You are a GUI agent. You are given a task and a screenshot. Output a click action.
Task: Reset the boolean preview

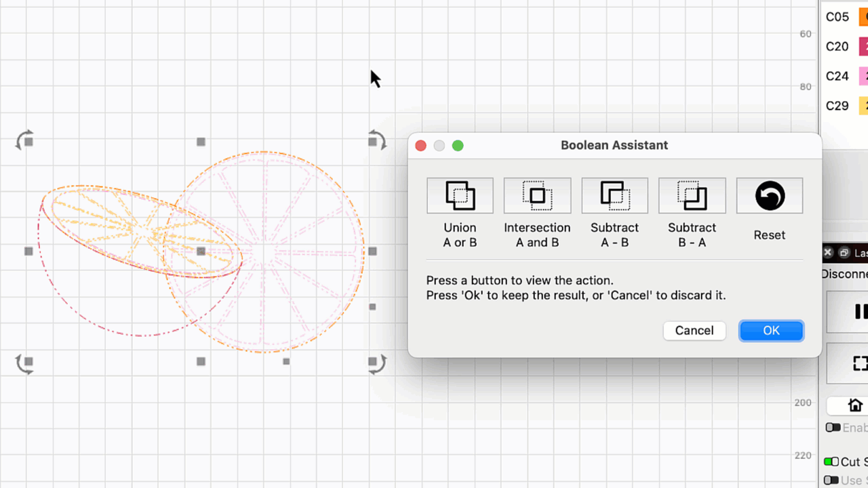[x=769, y=196]
